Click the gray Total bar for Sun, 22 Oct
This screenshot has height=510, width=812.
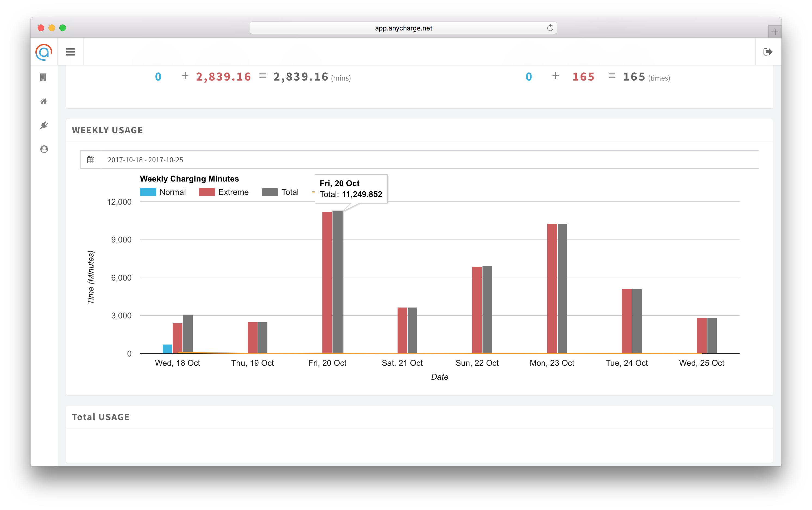pos(487,309)
